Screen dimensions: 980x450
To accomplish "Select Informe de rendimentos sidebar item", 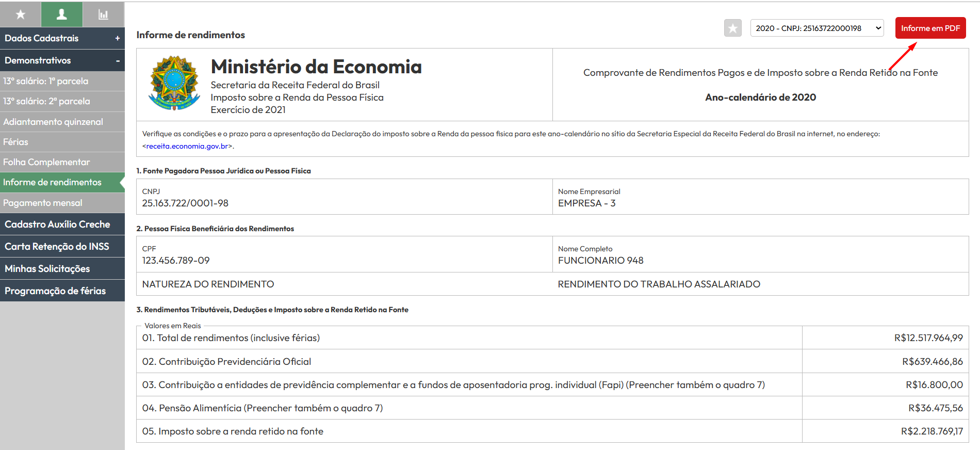I will point(62,182).
